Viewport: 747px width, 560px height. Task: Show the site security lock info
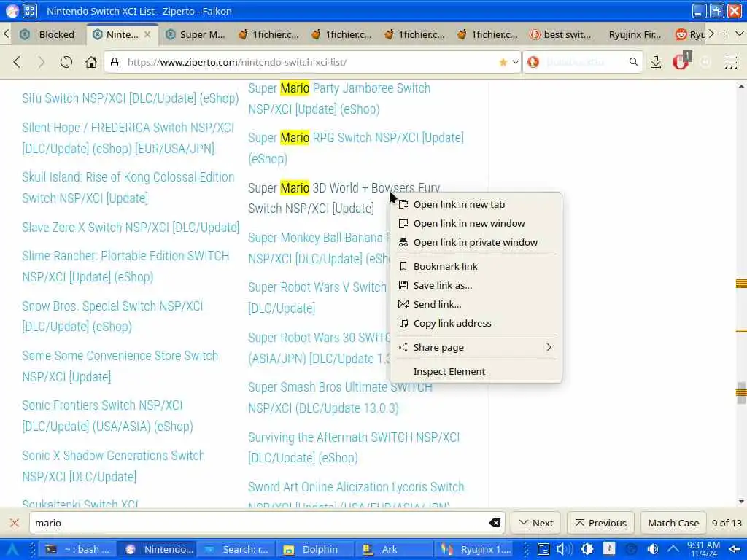(115, 62)
